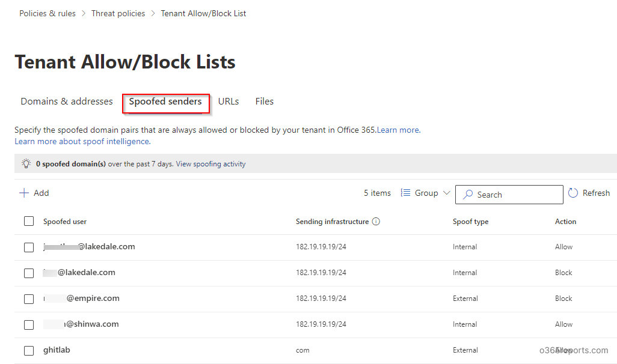Click the @shinwa.com spoofed user entry
Viewport: 617px width, 364px height.
81,324
